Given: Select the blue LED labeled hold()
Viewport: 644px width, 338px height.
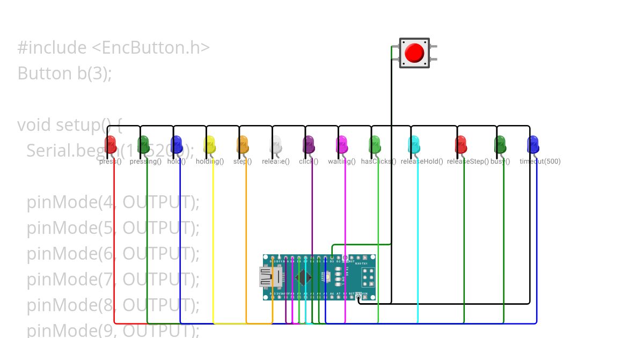Looking at the screenshot, I should [x=177, y=145].
